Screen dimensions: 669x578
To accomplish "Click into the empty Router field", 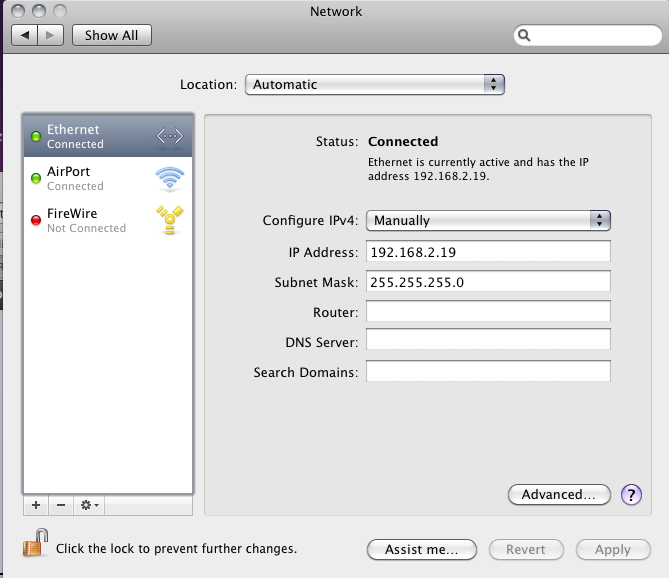I will [x=488, y=311].
